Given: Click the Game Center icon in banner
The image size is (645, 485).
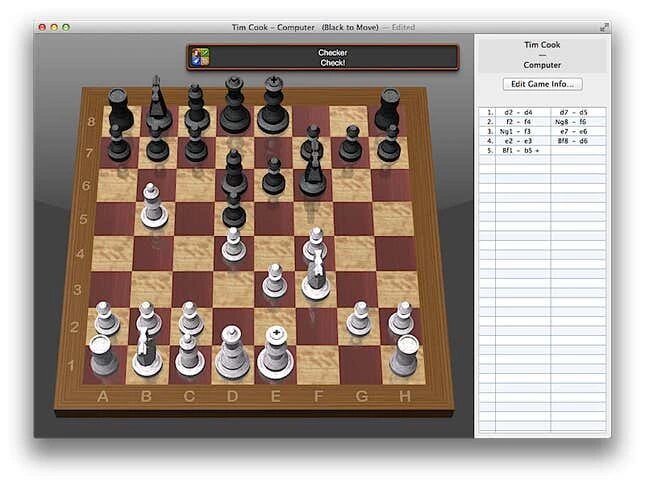Looking at the screenshot, I should 200,57.
